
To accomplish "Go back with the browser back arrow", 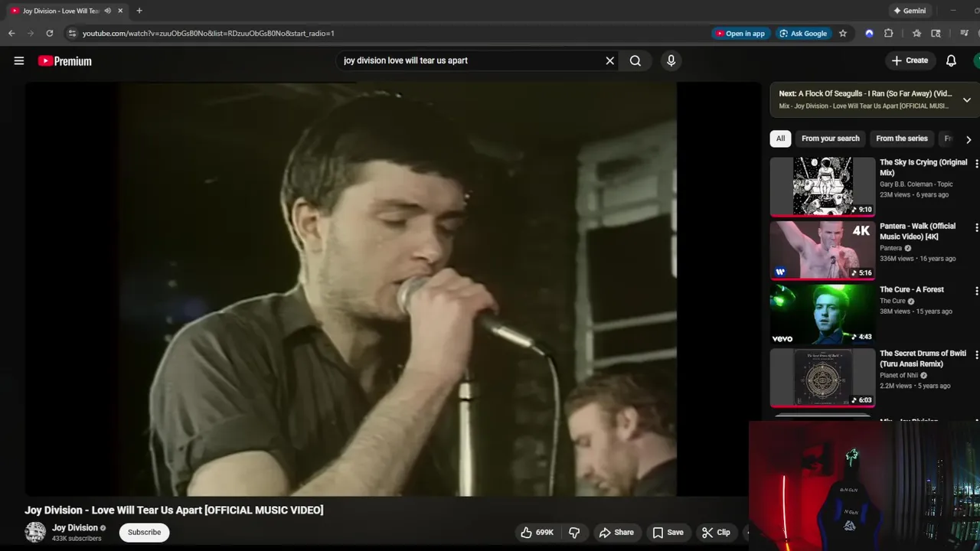I will click(11, 33).
